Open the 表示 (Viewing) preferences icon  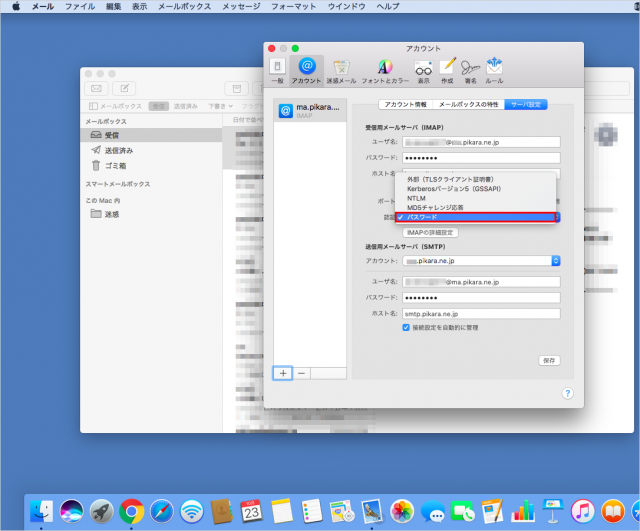[423, 69]
